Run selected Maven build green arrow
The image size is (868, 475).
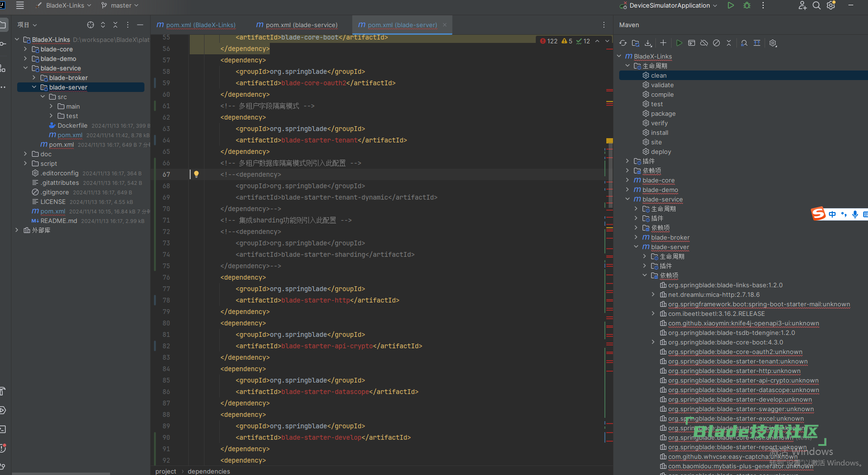(679, 43)
